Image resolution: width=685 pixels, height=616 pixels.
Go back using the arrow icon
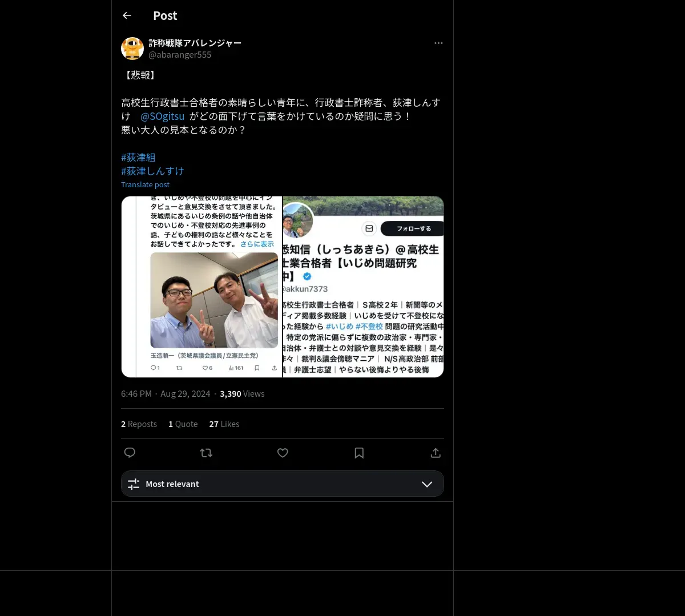pos(127,15)
